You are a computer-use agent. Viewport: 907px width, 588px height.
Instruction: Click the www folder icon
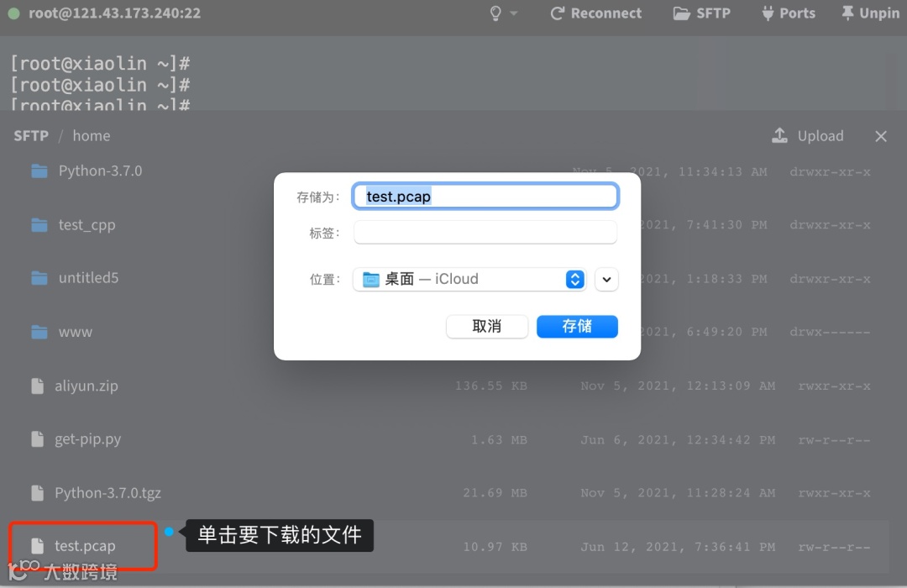[x=39, y=332]
